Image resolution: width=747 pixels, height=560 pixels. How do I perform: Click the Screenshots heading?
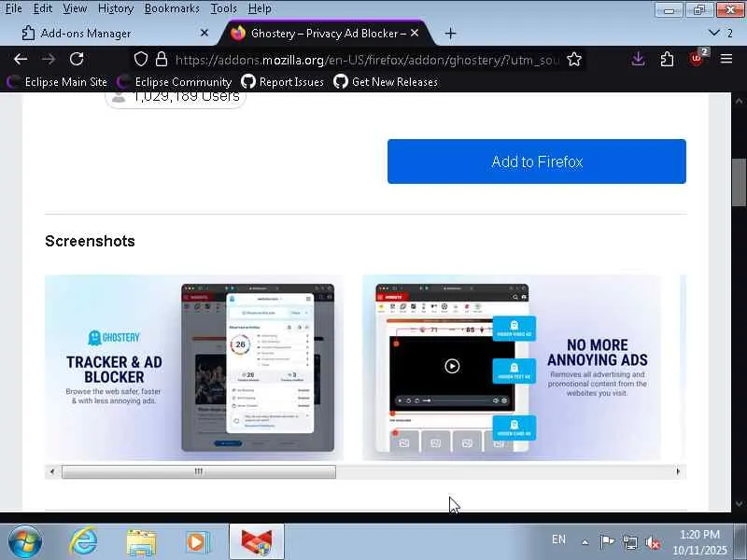[90, 241]
